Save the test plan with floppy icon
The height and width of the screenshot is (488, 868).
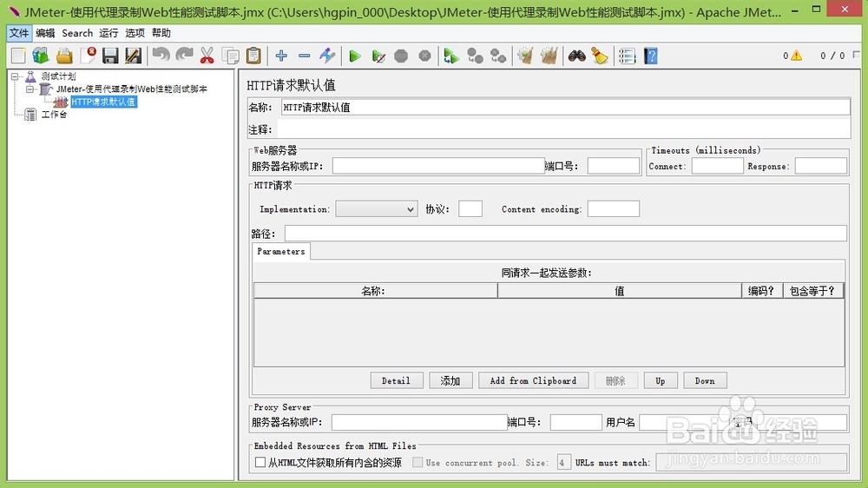(110, 56)
